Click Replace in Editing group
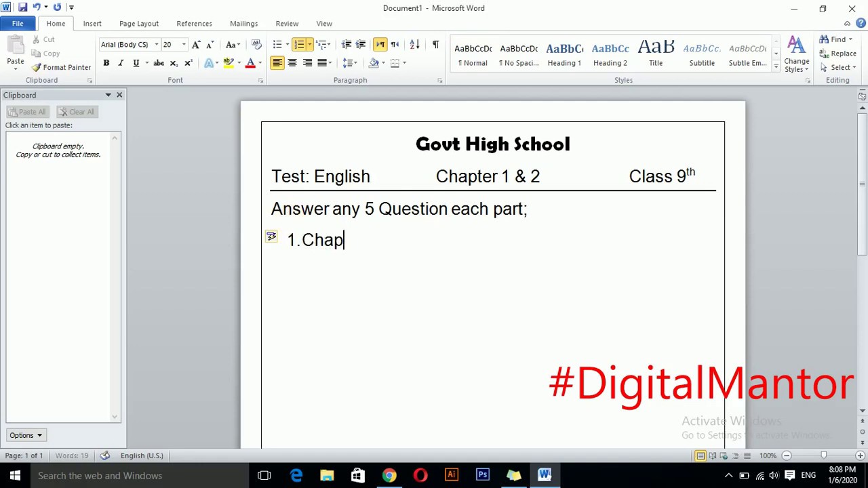This screenshot has width=868, height=488. [838, 54]
